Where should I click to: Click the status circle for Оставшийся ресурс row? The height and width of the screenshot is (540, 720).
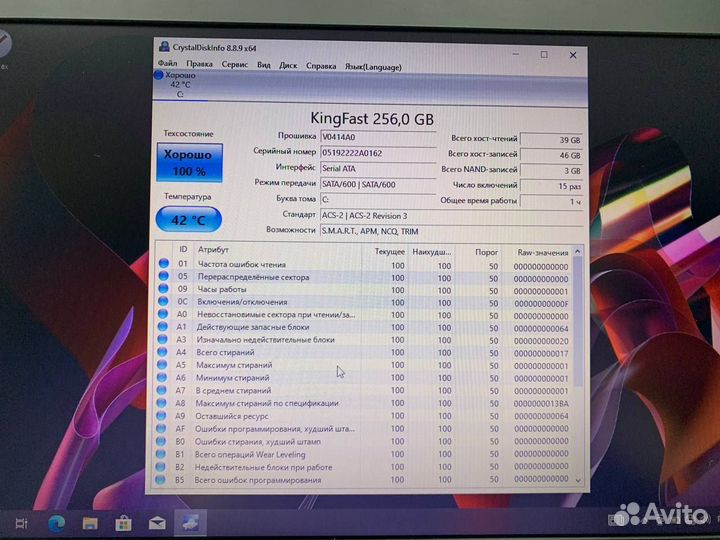[164, 417]
